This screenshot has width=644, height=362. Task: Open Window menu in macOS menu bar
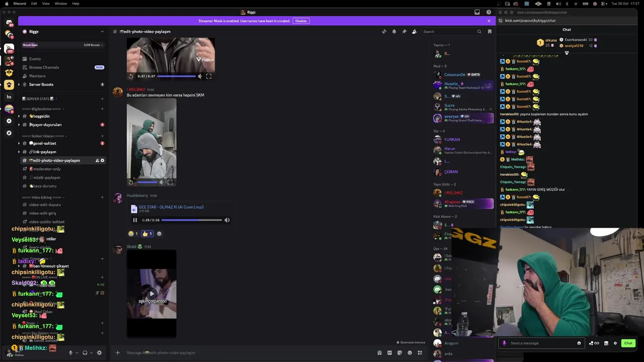tap(61, 4)
